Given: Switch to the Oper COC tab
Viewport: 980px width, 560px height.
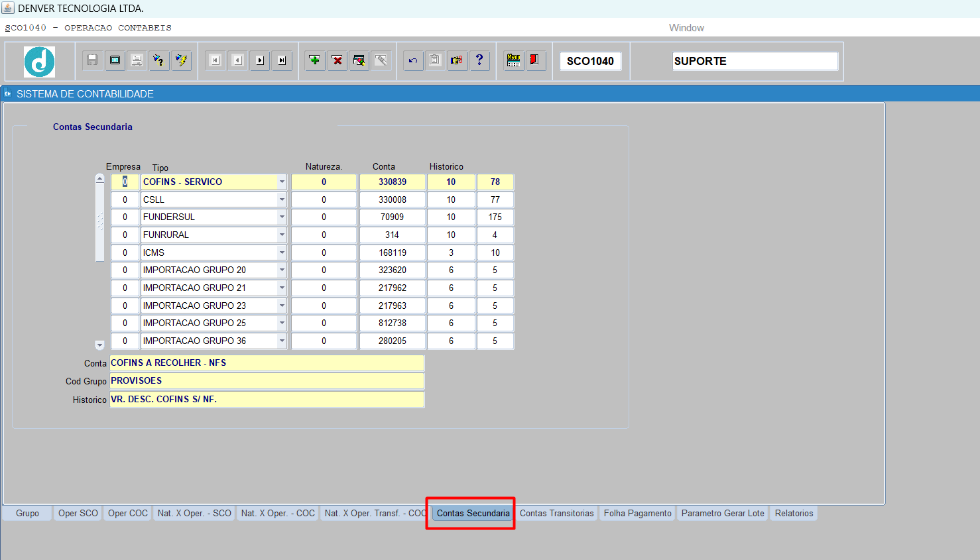Looking at the screenshot, I should [x=128, y=513].
